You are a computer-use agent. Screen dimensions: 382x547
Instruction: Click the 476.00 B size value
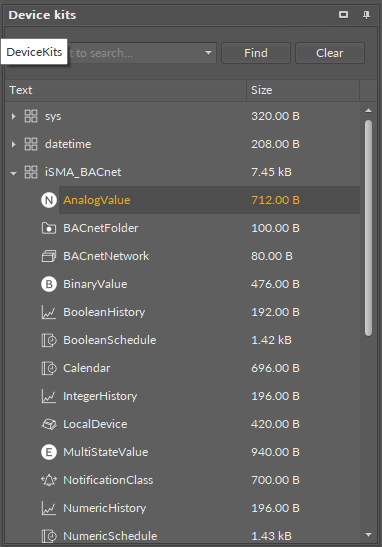click(x=275, y=284)
